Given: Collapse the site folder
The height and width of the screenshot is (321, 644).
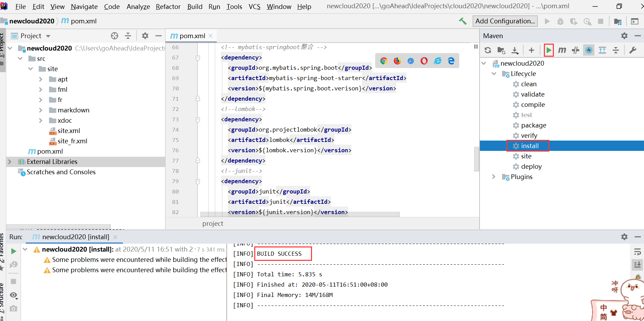Looking at the screenshot, I should tap(31, 69).
